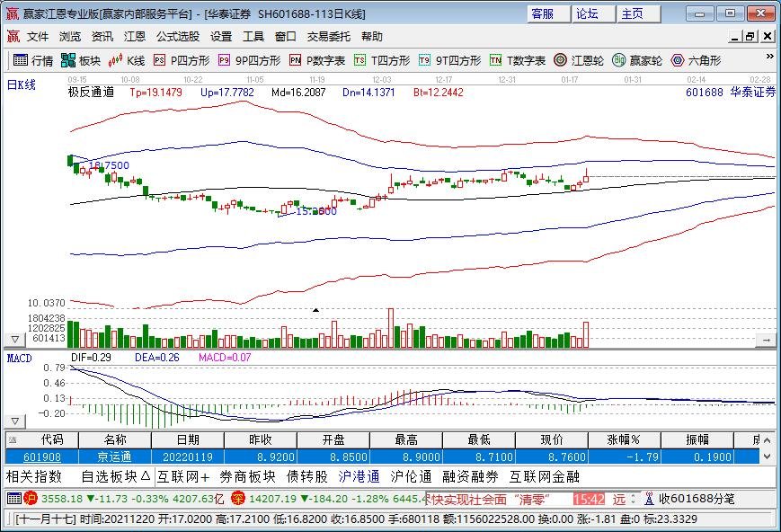
Task: Click the status bar grid icon
Action: point(14,498)
